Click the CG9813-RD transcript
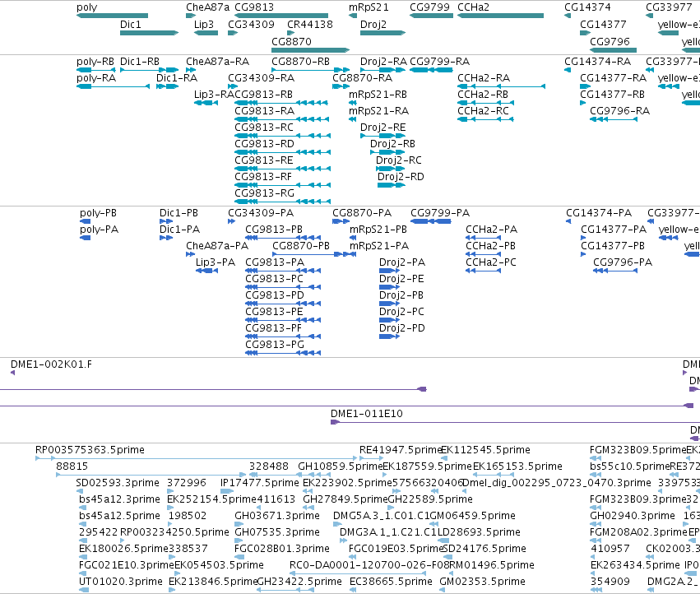The height and width of the screenshot is (594, 700). coord(283,152)
